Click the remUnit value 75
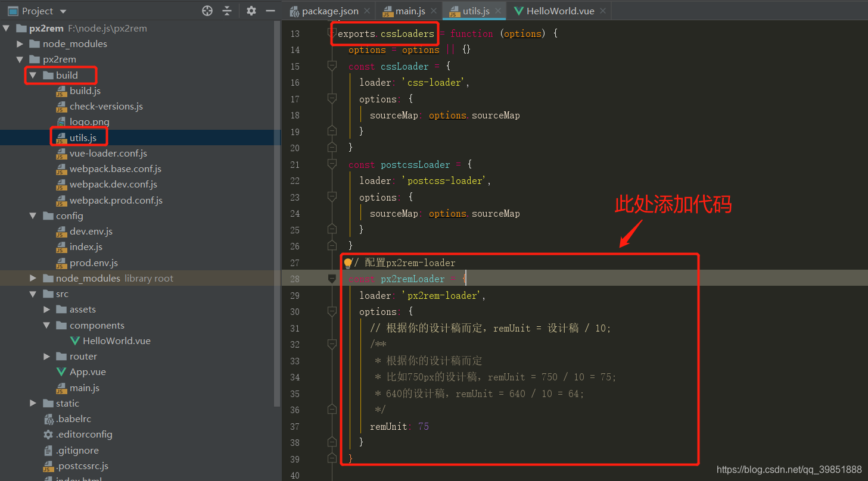Viewport: 868px width, 481px height. coord(424,426)
